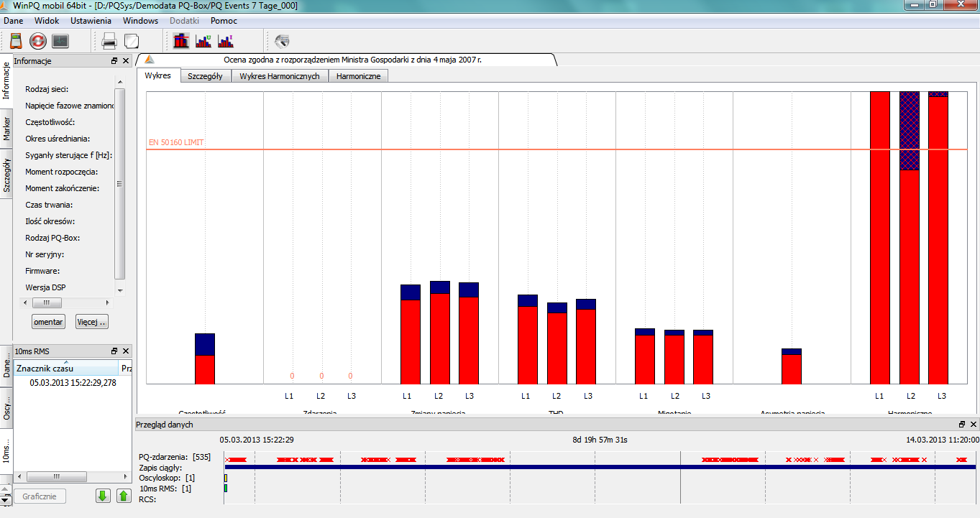Select the Marker vertical side tab
The image size is (980, 518).
pos(6,128)
